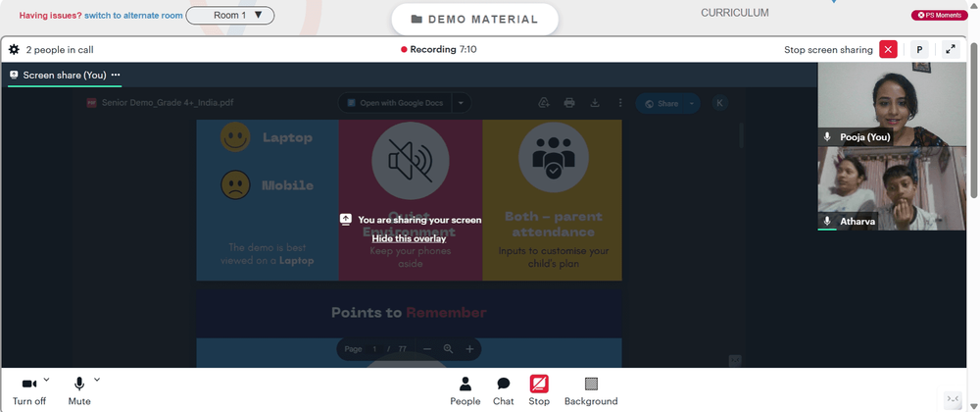Click Open with Google Docs button
Viewport: 980px width, 412px height.
click(396, 103)
